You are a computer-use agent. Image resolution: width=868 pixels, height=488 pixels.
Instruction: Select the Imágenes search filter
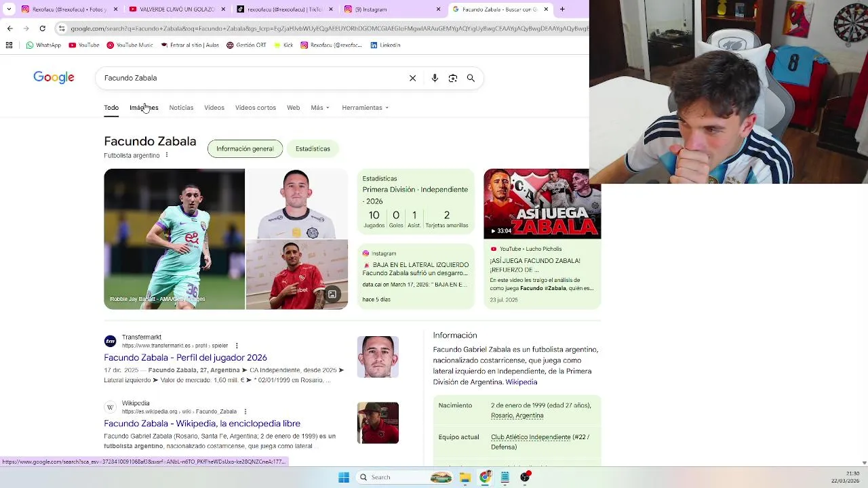tap(144, 108)
